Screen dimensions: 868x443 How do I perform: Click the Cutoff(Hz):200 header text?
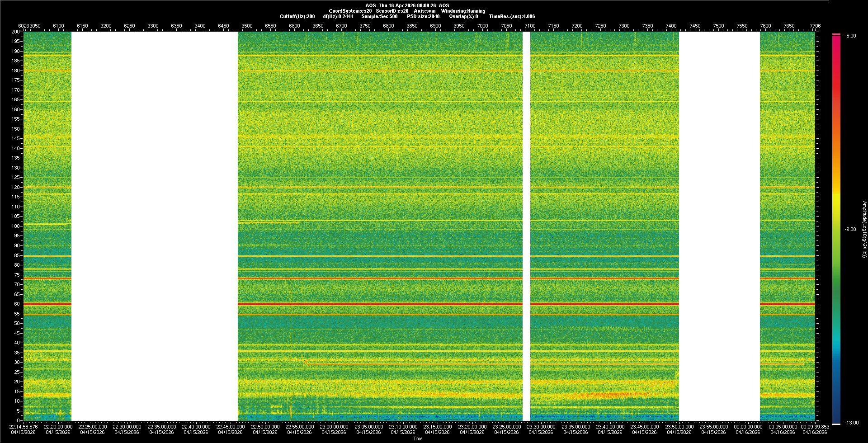click(297, 16)
